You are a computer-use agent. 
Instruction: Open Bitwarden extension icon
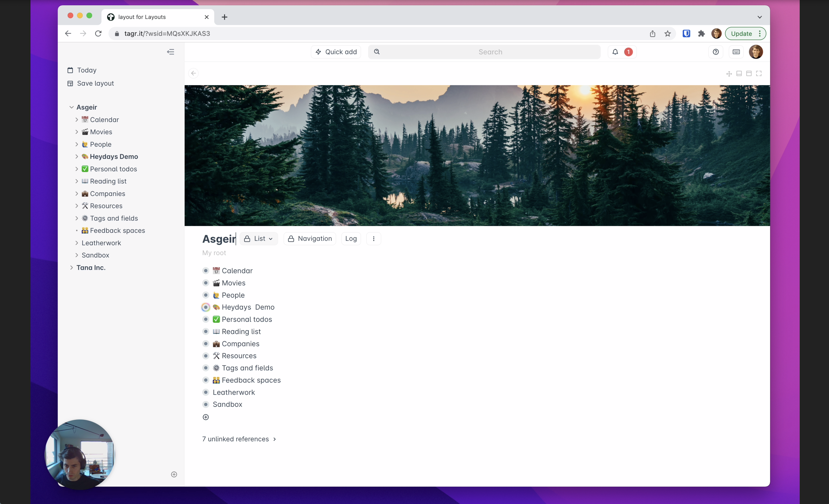pyautogui.click(x=686, y=34)
